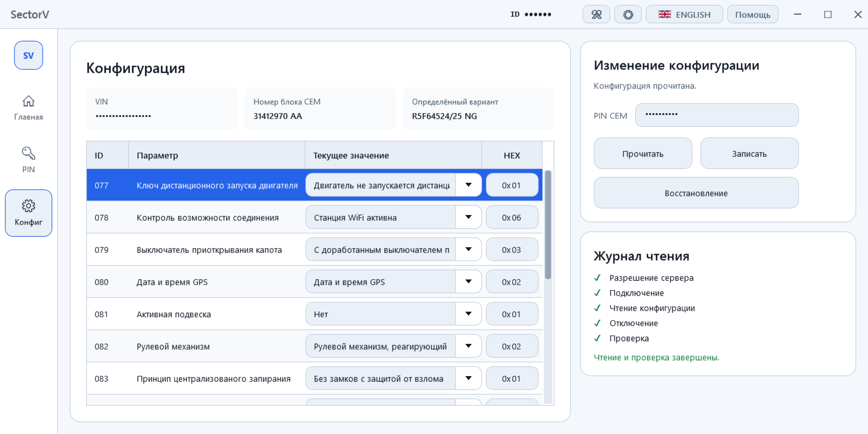Image resolution: width=868 pixels, height=434 pixels.
Task: Switch language with the ENGLISH button
Action: [x=684, y=14]
